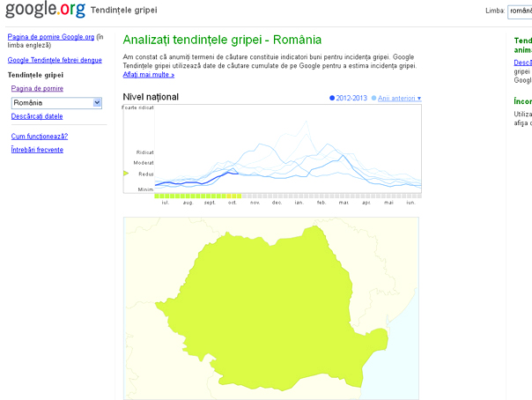Click the Foarte ridicat axis label

coord(137,107)
